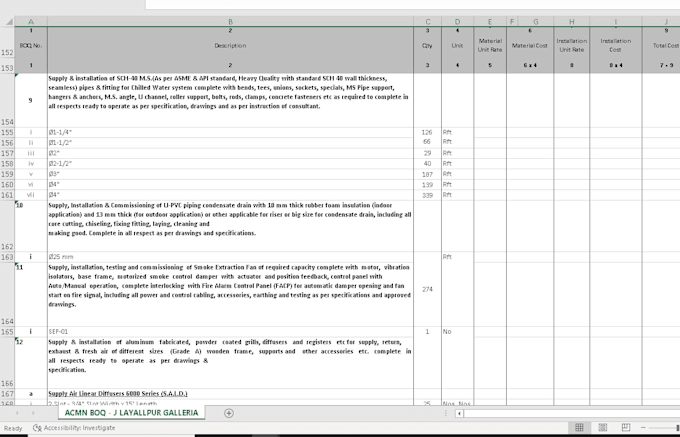Click the 'BOQ No.' header cell
The image size is (680, 437).
coord(31,46)
